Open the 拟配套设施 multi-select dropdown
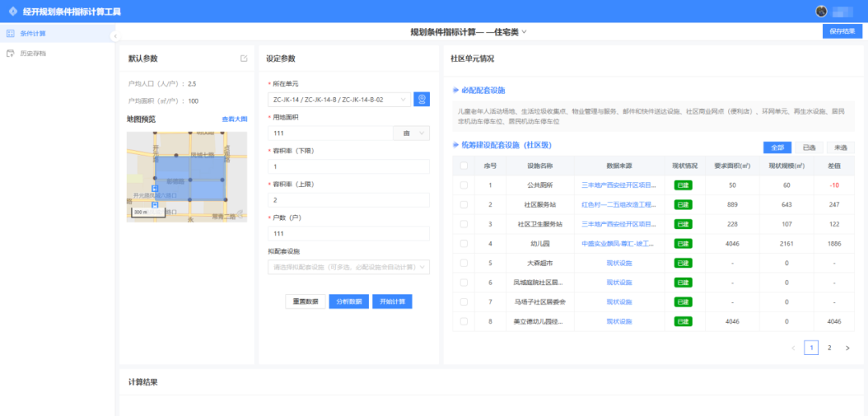Viewport: 868px width, 416px height. (348, 267)
